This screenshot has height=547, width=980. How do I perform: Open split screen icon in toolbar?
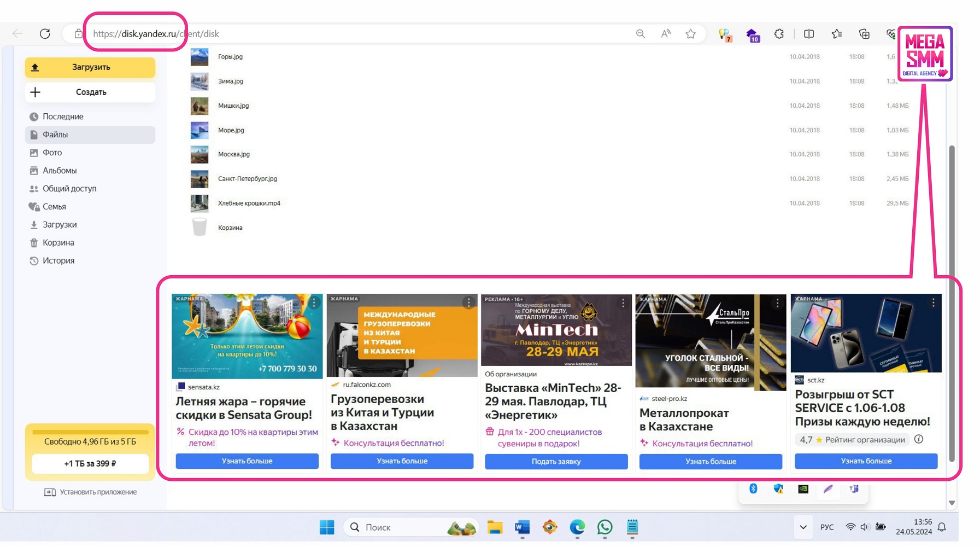tap(809, 34)
